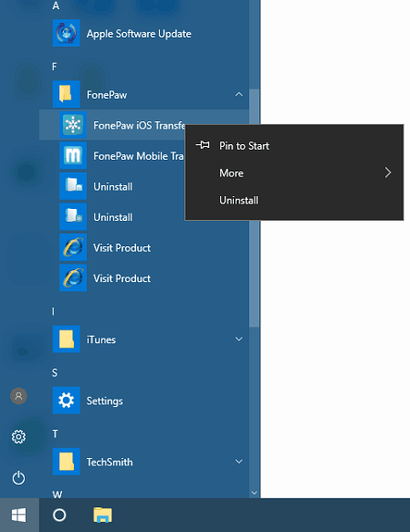Click the app list scrollbar thumb

pyautogui.click(x=254, y=208)
